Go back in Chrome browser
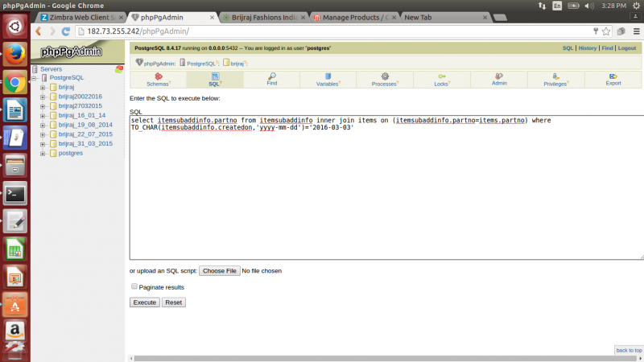 coord(39,31)
